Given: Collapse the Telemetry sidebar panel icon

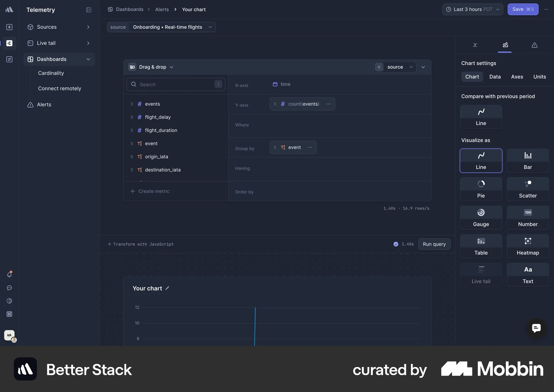Looking at the screenshot, I should [88, 10].
